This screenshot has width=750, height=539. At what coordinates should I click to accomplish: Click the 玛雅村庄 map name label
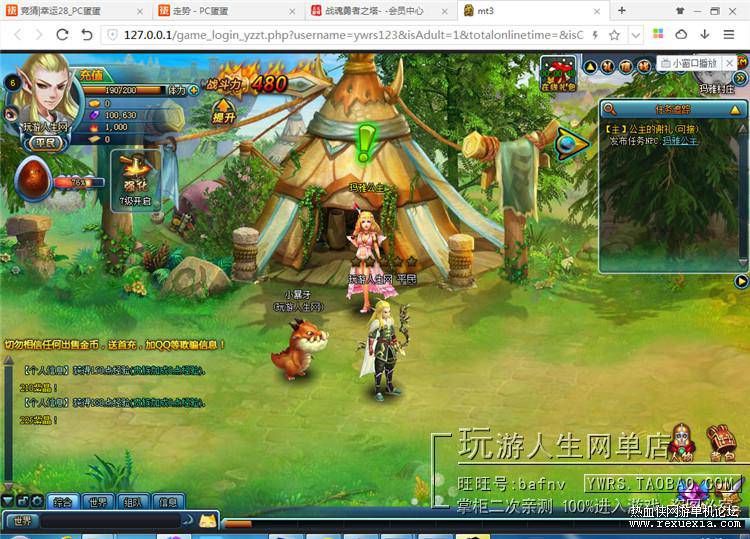tap(716, 89)
